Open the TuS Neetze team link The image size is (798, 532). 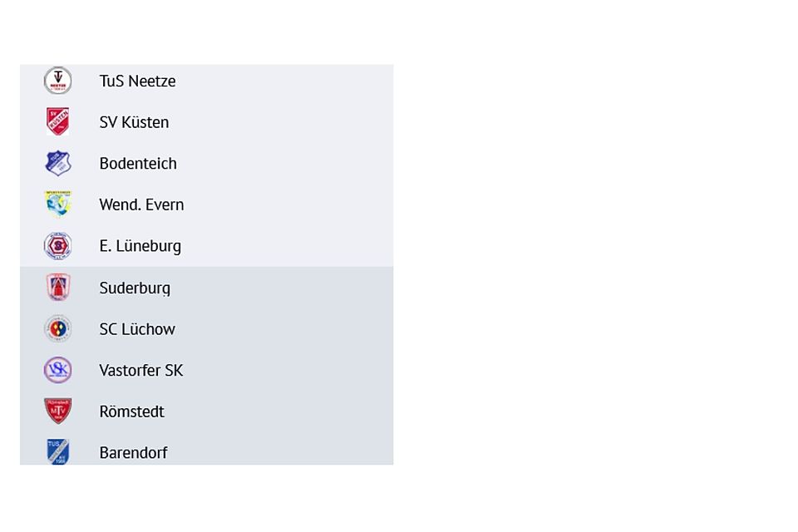(137, 81)
